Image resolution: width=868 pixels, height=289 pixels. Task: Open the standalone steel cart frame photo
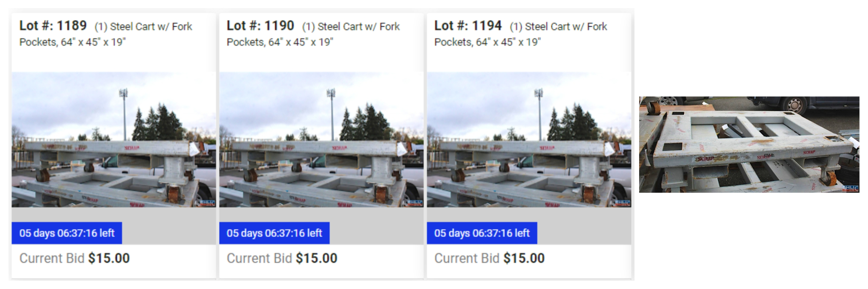(749, 144)
